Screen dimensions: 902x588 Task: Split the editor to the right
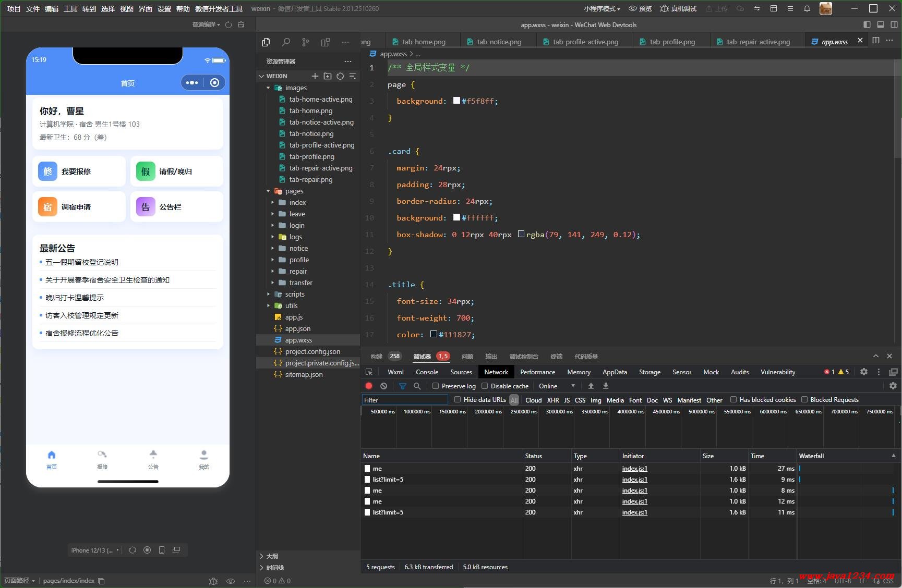coord(876,41)
